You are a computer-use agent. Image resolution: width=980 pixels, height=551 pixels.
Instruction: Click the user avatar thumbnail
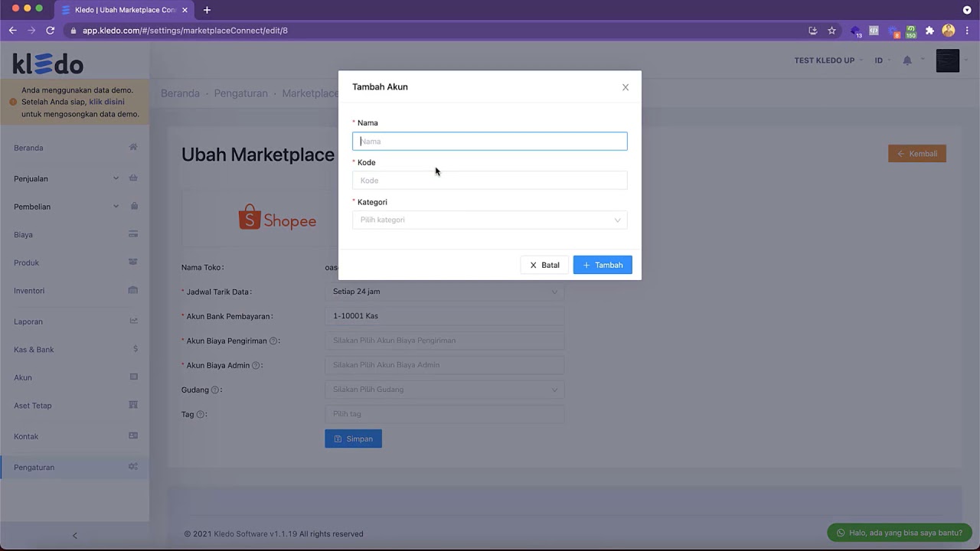pyautogui.click(x=948, y=60)
